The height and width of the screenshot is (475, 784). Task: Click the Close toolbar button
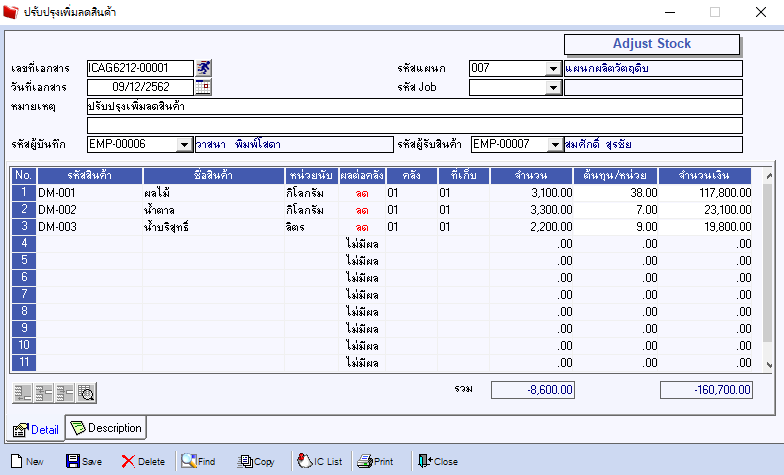[x=438, y=461]
